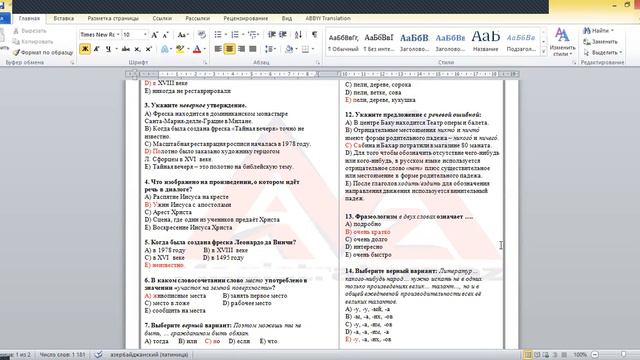
Task: Expand the styles gallery More arrow
Action: pyautogui.click(x=543, y=52)
